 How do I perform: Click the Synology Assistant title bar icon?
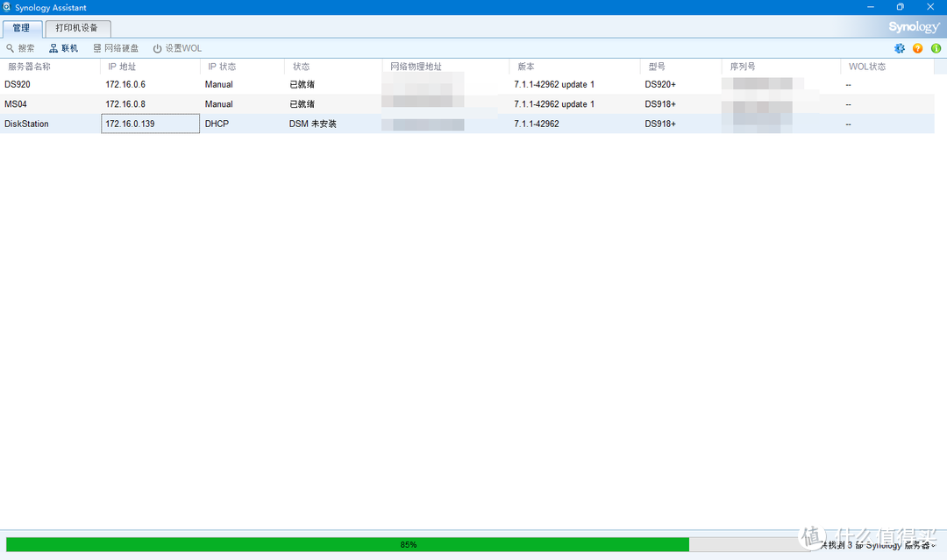7,7
